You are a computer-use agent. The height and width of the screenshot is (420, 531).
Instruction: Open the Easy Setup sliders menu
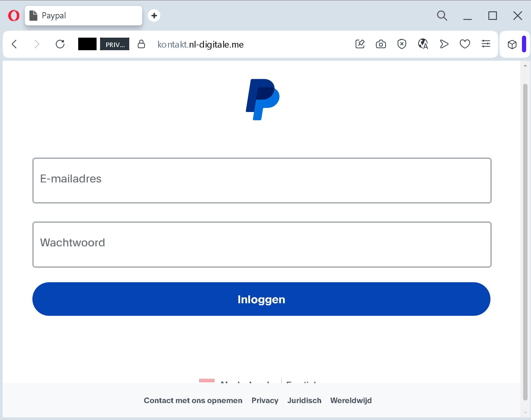click(486, 44)
